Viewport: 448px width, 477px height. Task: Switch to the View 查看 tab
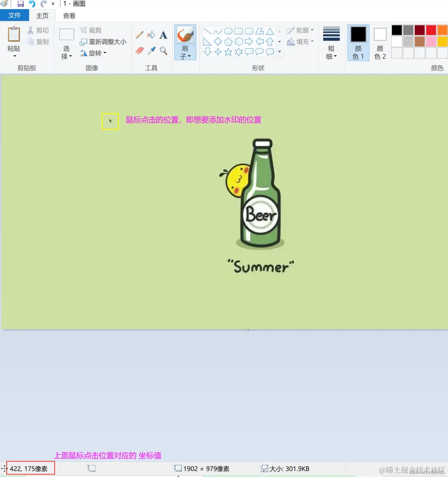pos(69,15)
